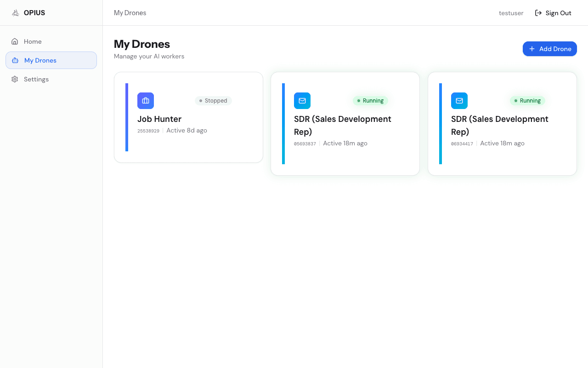The height and width of the screenshot is (368, 588).
Task: Click the Home house icon in sidebar
Action: tap(15, 41)
